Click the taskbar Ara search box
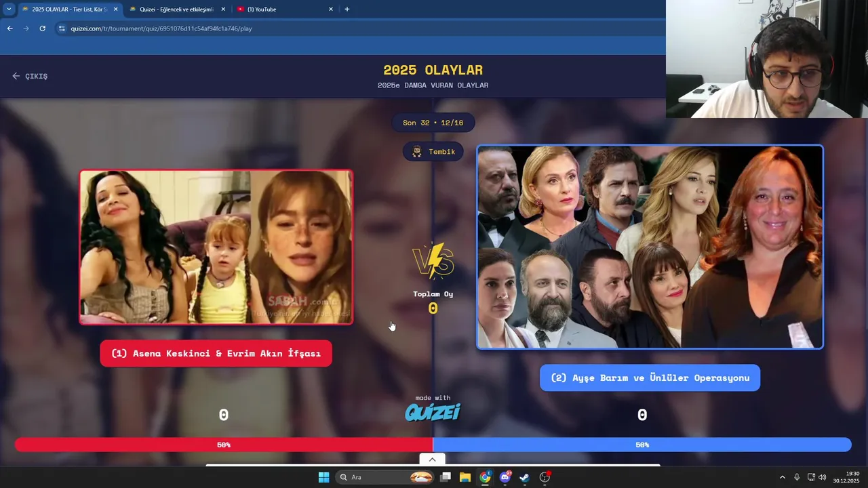Image resolution: width=868 pixels, height=488 pixels. pos(384,477)
